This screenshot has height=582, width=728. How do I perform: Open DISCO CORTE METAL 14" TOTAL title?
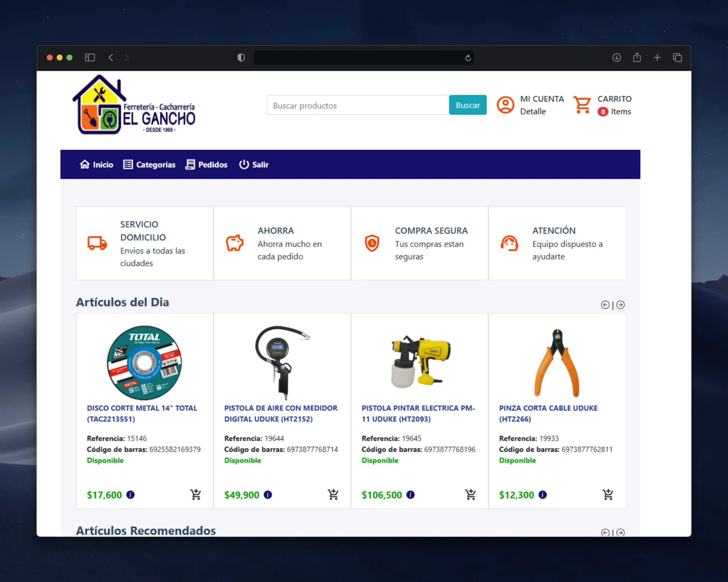[142, 413]
